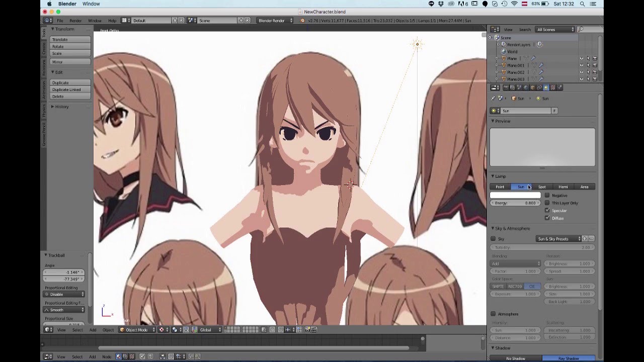Select the compositing node tree icon
Image resolution: width=644 pixels, height=362 pixels.
tap(125, 356)
